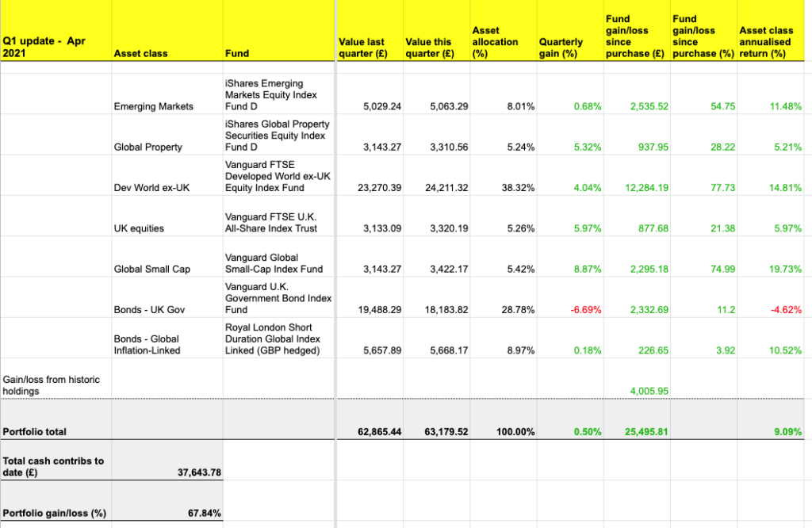
Task: Select the 'Value last quarter (£)' header
Action: [x=370, y=31]
